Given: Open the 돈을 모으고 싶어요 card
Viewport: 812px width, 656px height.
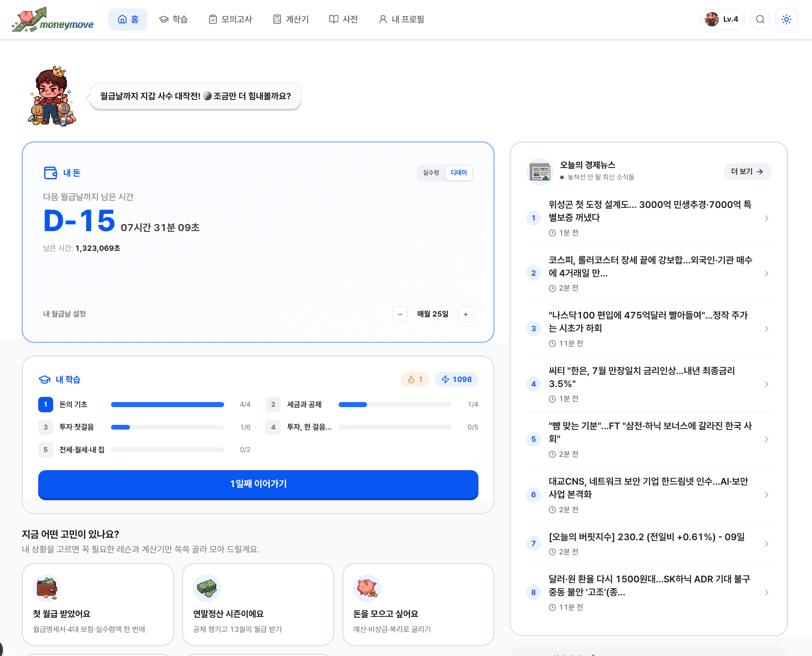Looking at the screenshot, I should pos(418,604).
